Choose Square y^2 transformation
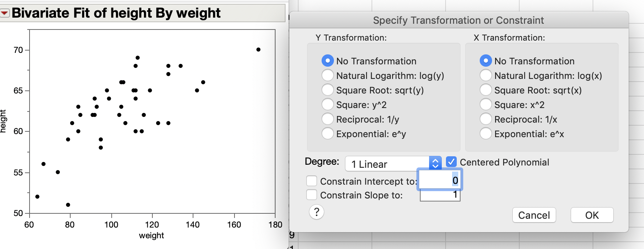Image resolution: width=644 pixels, height=249 pixels. click(327, 105)
